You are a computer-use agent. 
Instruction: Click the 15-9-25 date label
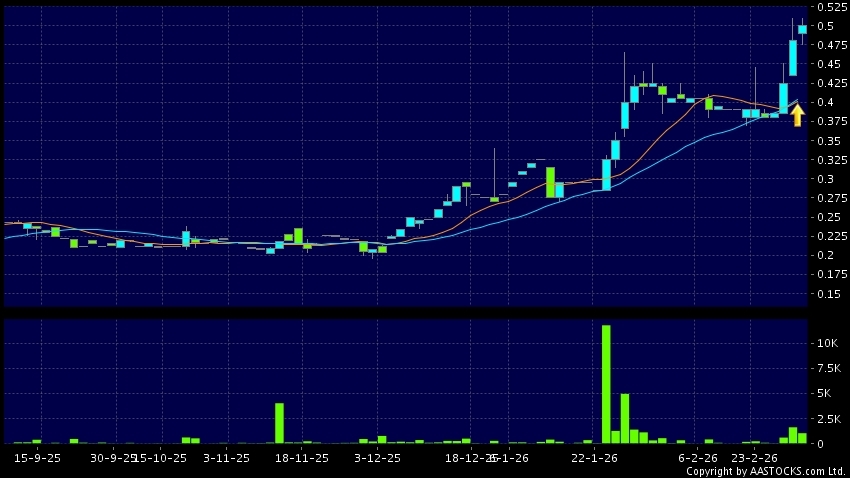(x=37, y=458)
